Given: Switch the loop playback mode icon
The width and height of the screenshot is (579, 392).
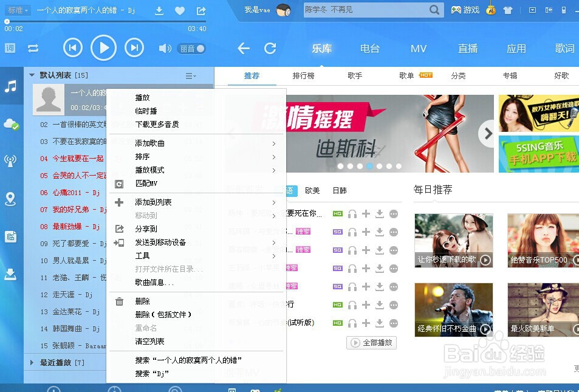Looking at the screenshot, I should click(x=33, y=48).
